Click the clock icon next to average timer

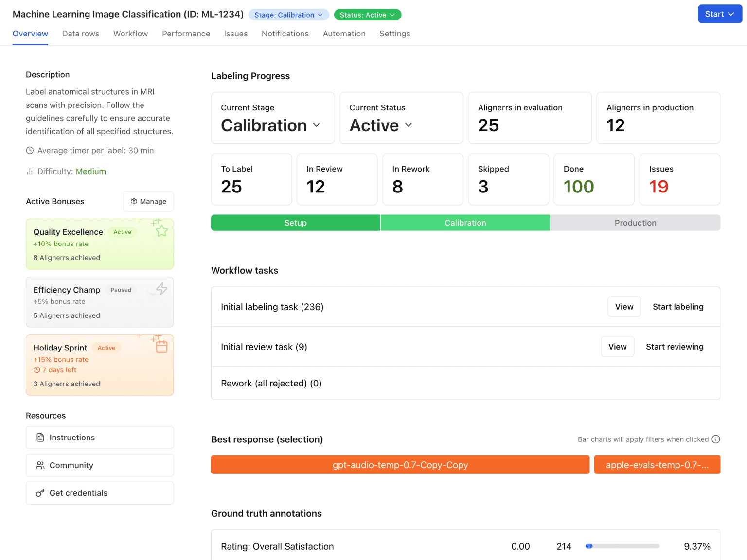30,151
